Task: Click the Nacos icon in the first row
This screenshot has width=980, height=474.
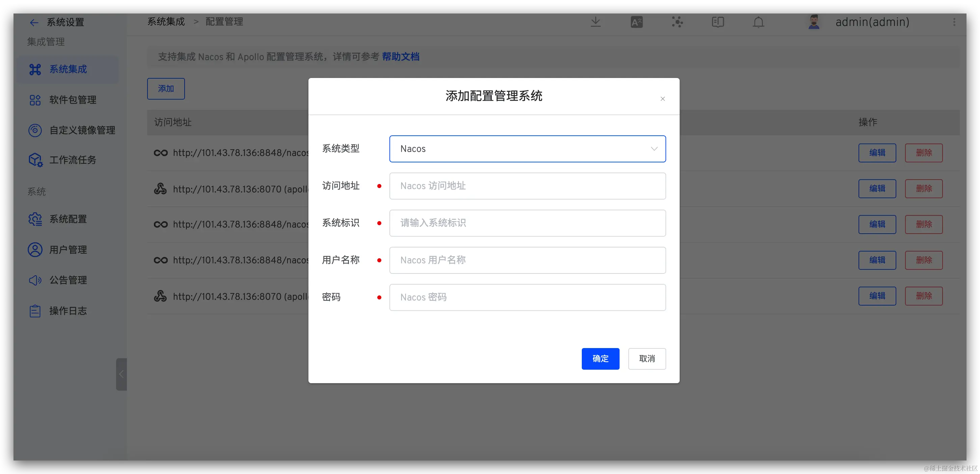Action: tap(161, 153)
